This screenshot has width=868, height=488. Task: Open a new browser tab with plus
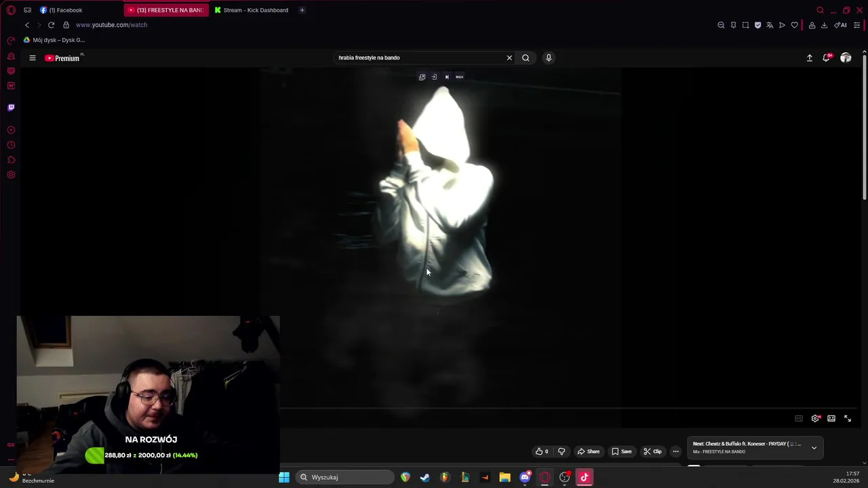[x=302, y=10]
